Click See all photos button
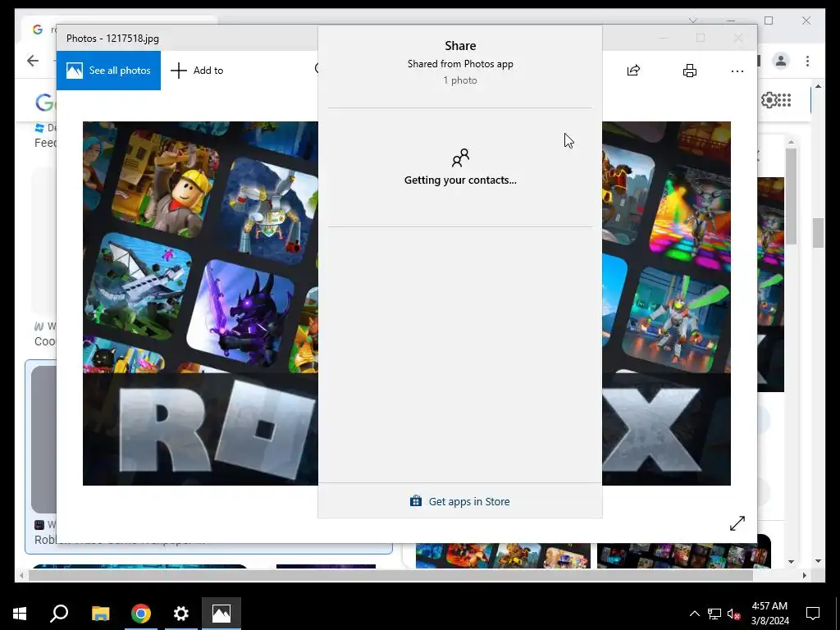Viewport: 840px width, 630px height. (108, 71)
